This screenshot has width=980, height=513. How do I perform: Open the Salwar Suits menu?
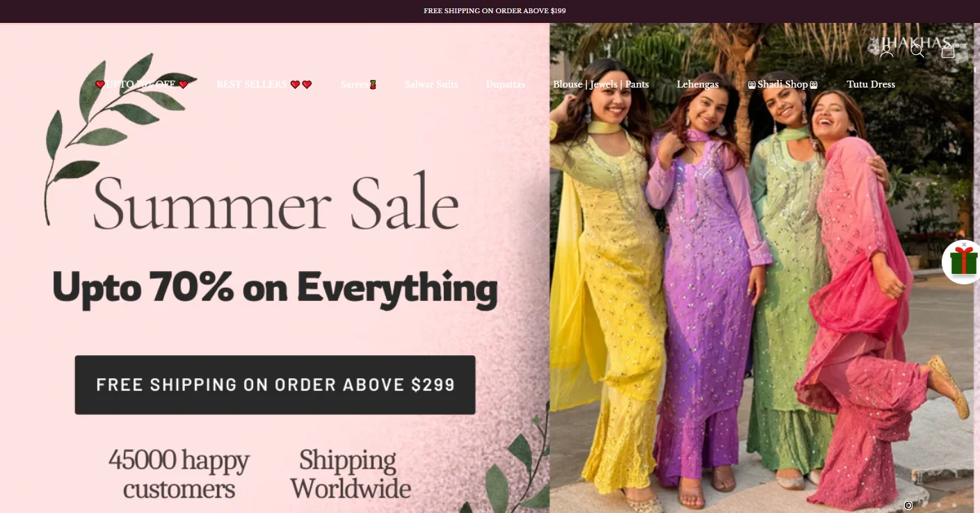pos(431,84)
